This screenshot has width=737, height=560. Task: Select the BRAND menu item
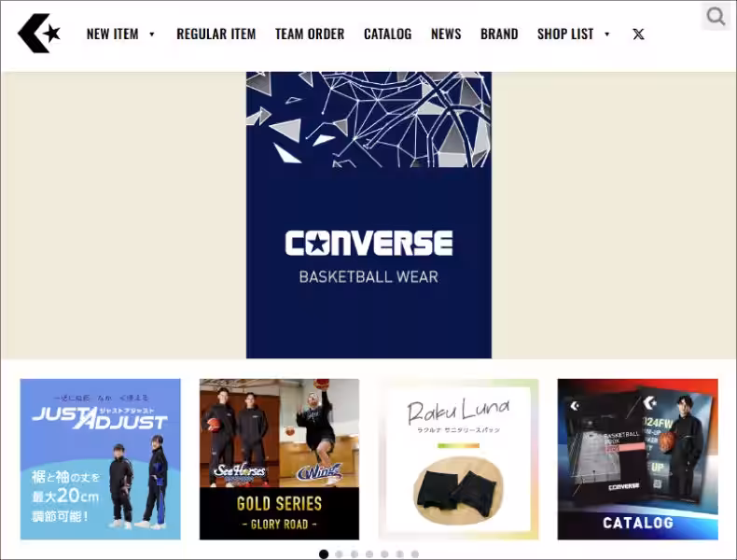tap(499, 34)
